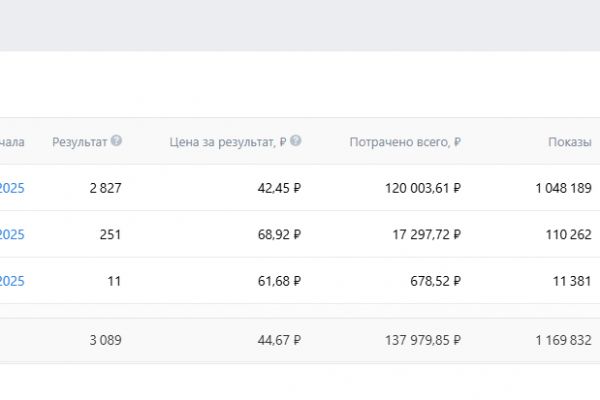This screenshot has width=600, height=400.
Task: Click the Потрачено всего column header
Action: coord(404,142)
